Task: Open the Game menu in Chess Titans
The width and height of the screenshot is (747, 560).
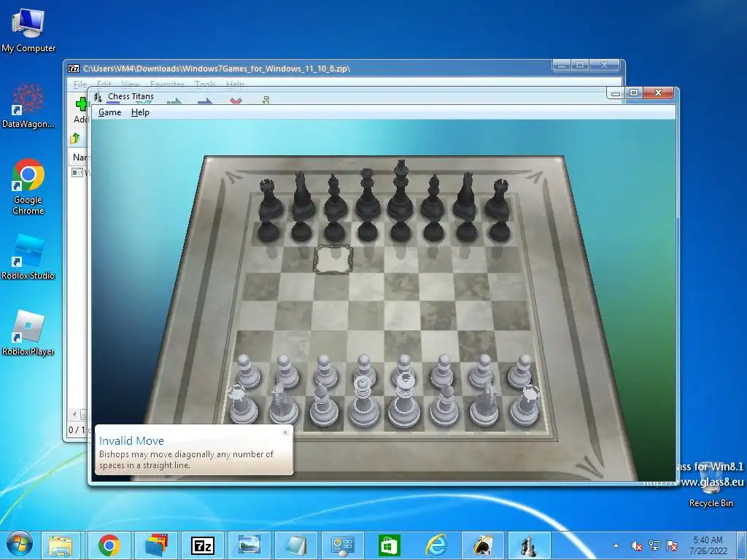Action: click(x=109, y=112)
